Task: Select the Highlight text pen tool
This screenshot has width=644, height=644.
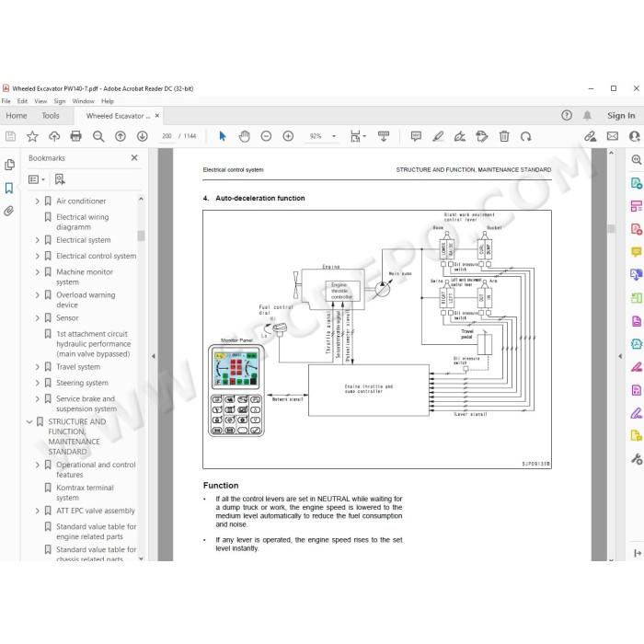Action: (x=438, y=136)
